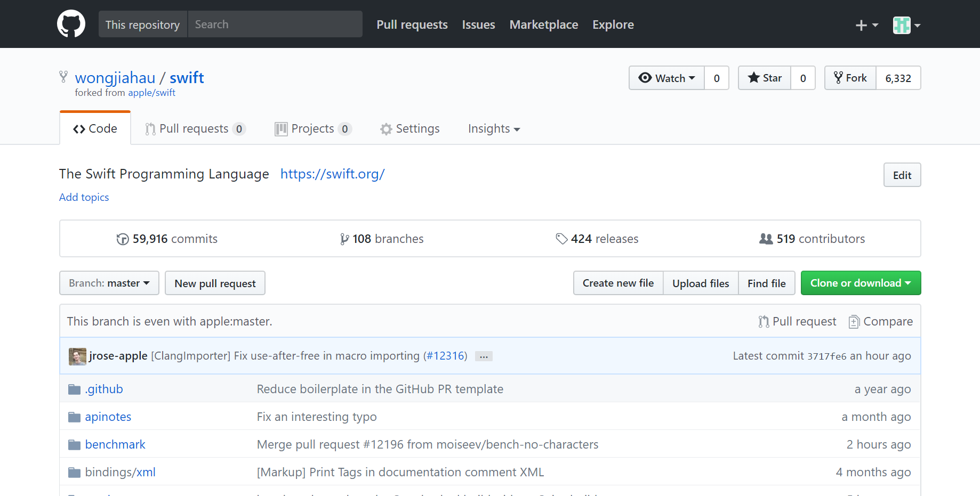
Task: Click the GitHub octocat logo
Action: tap(71, 23)
